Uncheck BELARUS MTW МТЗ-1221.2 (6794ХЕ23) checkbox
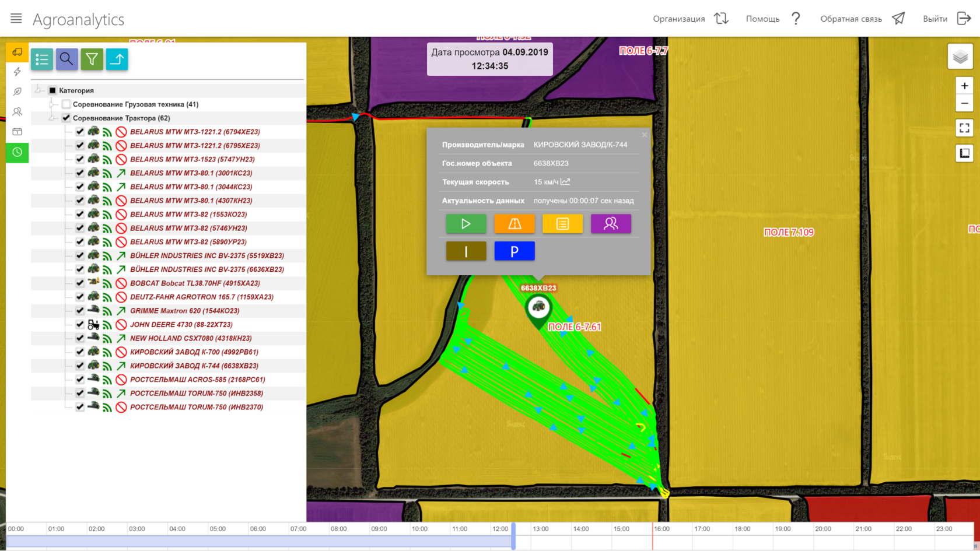Viewport: 980px width, 551px height. (80, 132)
